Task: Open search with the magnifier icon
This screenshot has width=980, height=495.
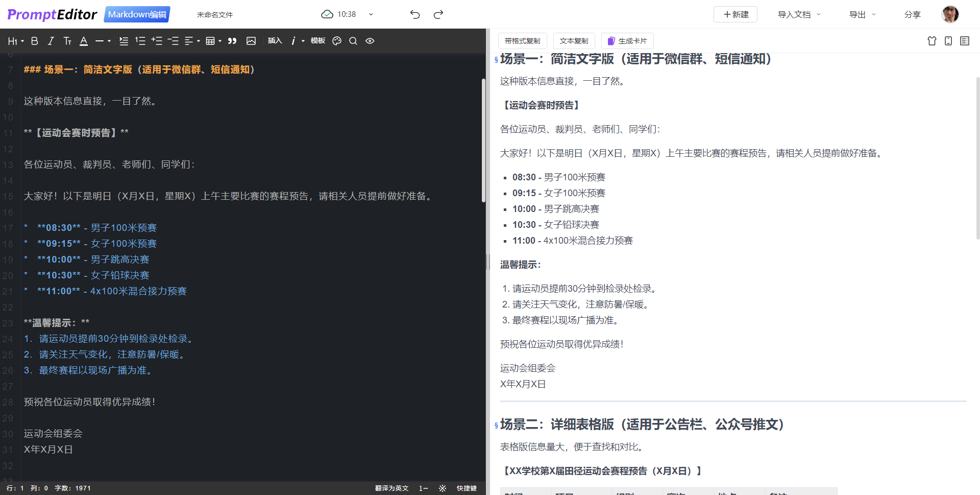Action: click(x=353, y=41)
